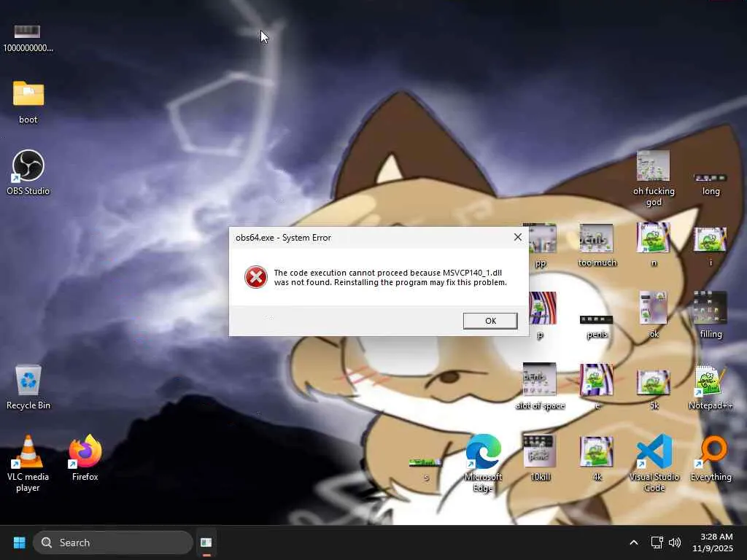This screenshot has width=747, height=560.
Task: Click the taskbar Search box
Action: (x=113, y=542)
